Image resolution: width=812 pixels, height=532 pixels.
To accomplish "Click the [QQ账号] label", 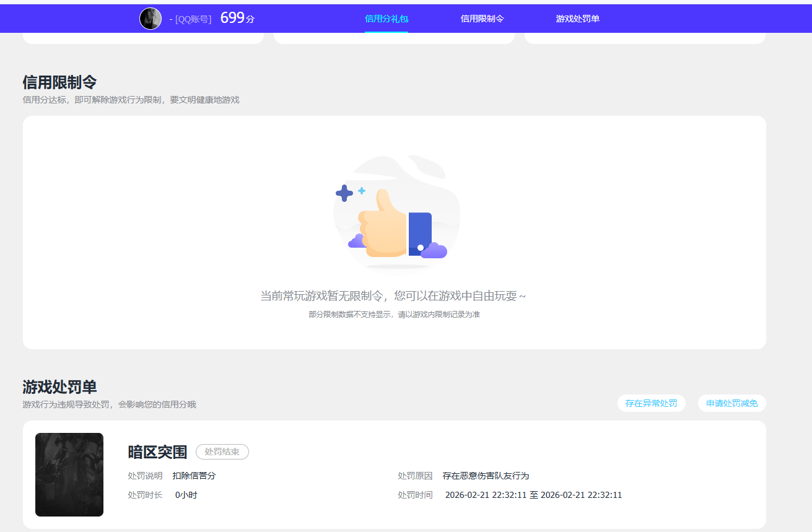I will (193, 19).
